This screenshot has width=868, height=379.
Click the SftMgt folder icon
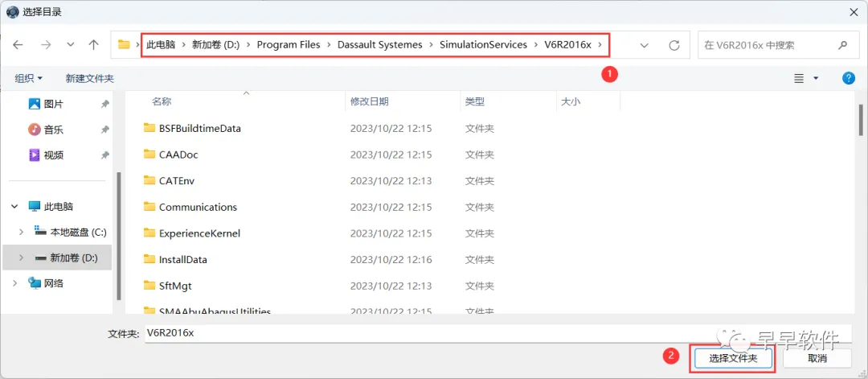149,286
